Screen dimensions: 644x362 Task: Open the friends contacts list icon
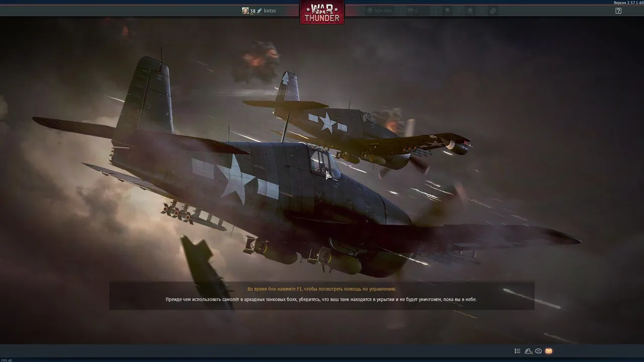pos(528,351)
